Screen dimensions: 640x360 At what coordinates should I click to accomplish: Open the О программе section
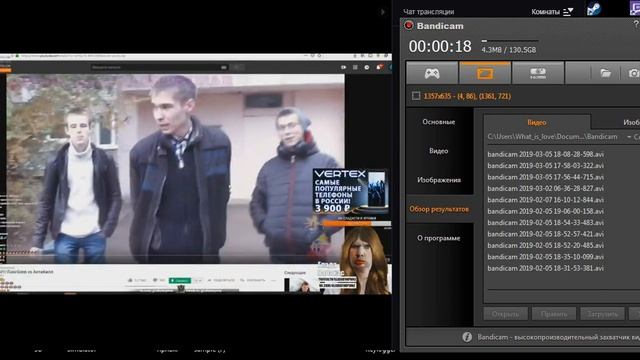pyautogui.click(x=439, y=238)
